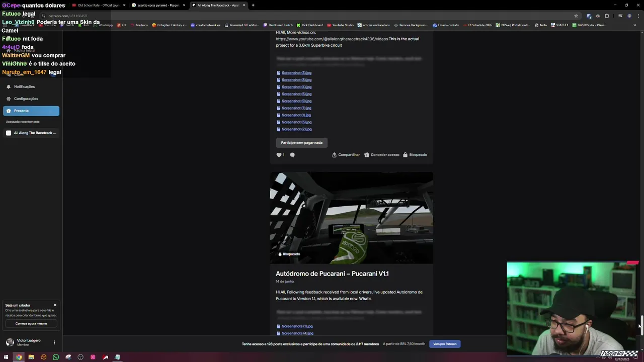Open the Dashboard Twitch bookmark
Screen dimensions: 644x362
(x=278, y=25)
